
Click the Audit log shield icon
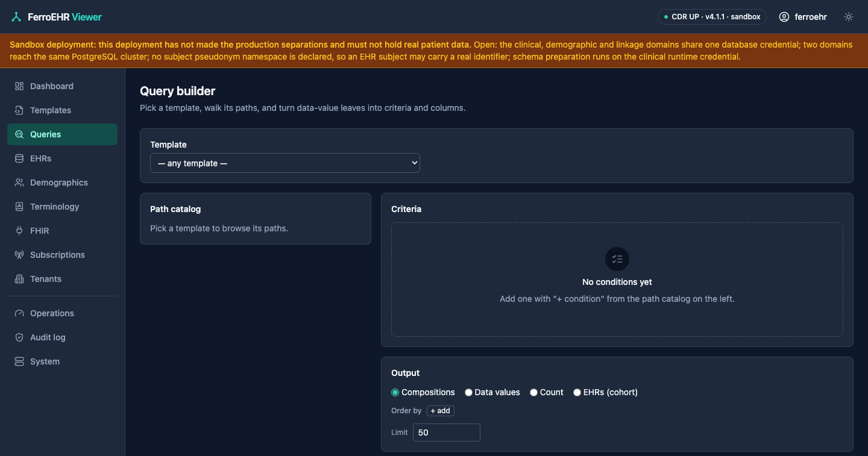coord(19,337)
